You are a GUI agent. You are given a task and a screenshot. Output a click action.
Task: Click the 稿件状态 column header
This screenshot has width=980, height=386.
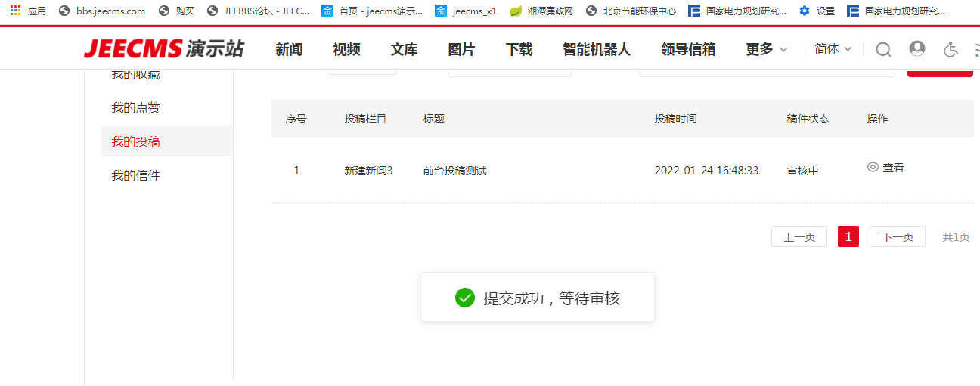coord(808,119)
